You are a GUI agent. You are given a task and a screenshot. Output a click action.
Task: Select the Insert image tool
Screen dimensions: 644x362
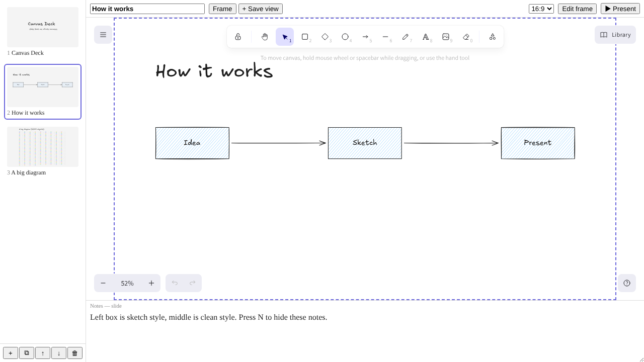click(x=446, y=37)
